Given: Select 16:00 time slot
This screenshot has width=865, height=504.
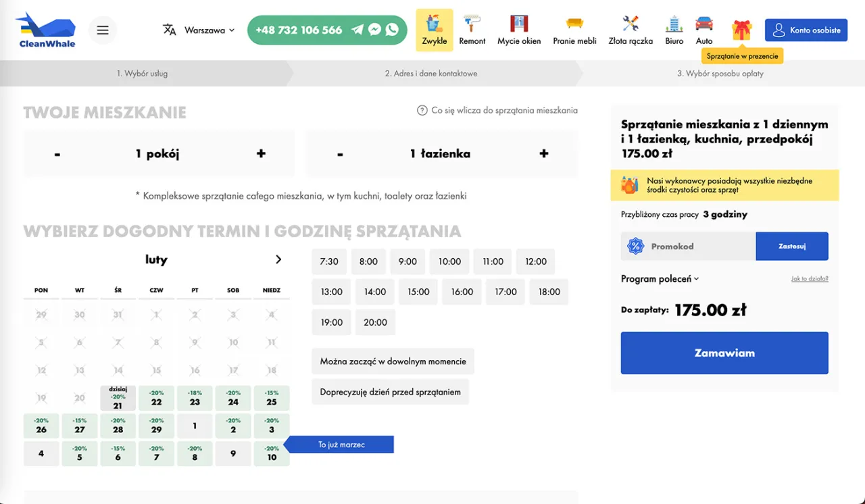Looking at the screenshot, I should click(462, 292).
